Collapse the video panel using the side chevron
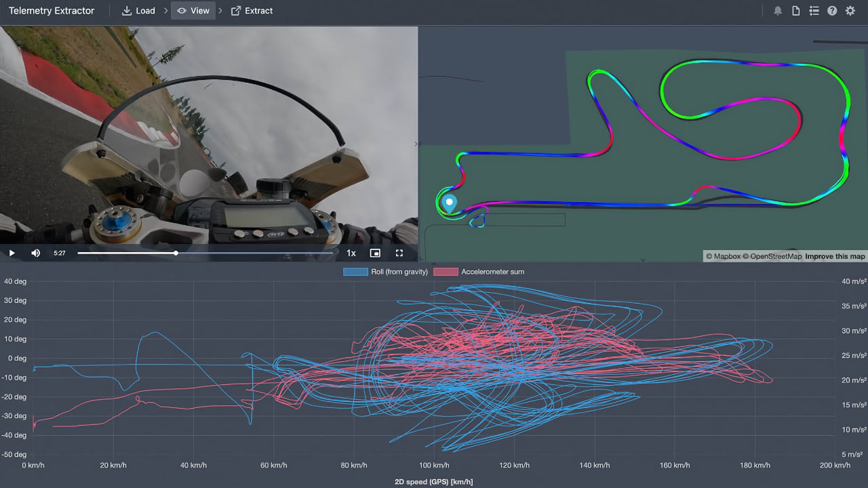868x488 pixels. coord(416,144)
